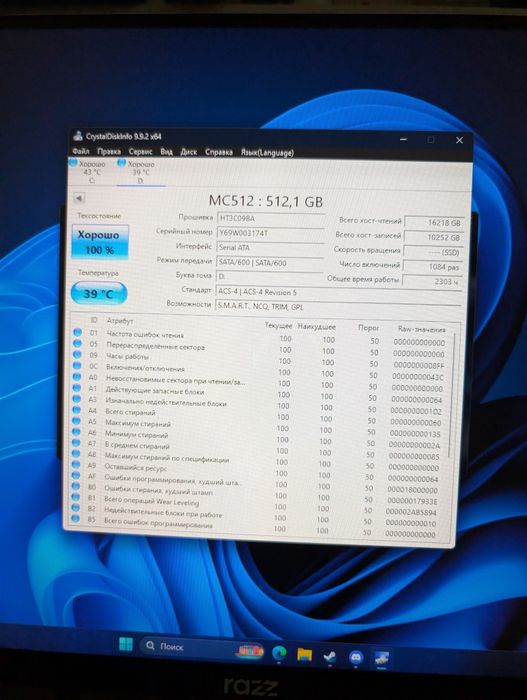Viewport: 527px width, 700px height.
Task: Click status circle for attribute 01
Action: pyautogui.click(x=77, y=332)
